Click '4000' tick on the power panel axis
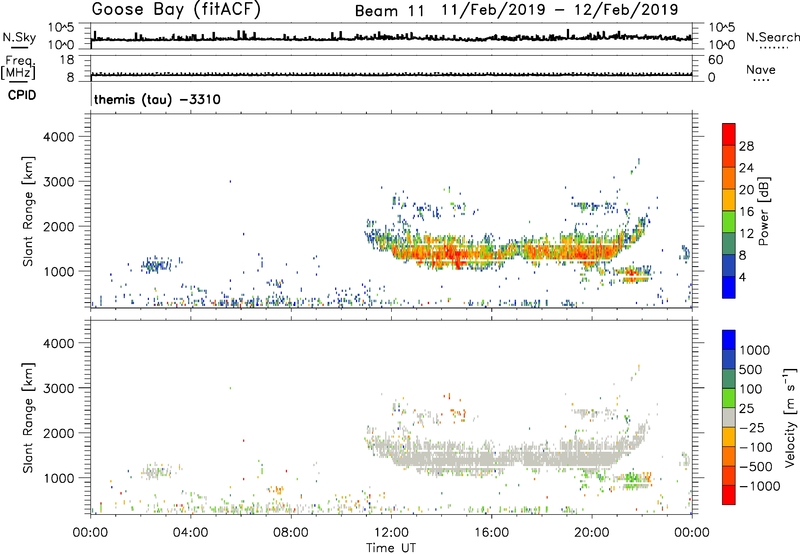Viewport: 800px width, 554px height. click(x=59, y=137)
